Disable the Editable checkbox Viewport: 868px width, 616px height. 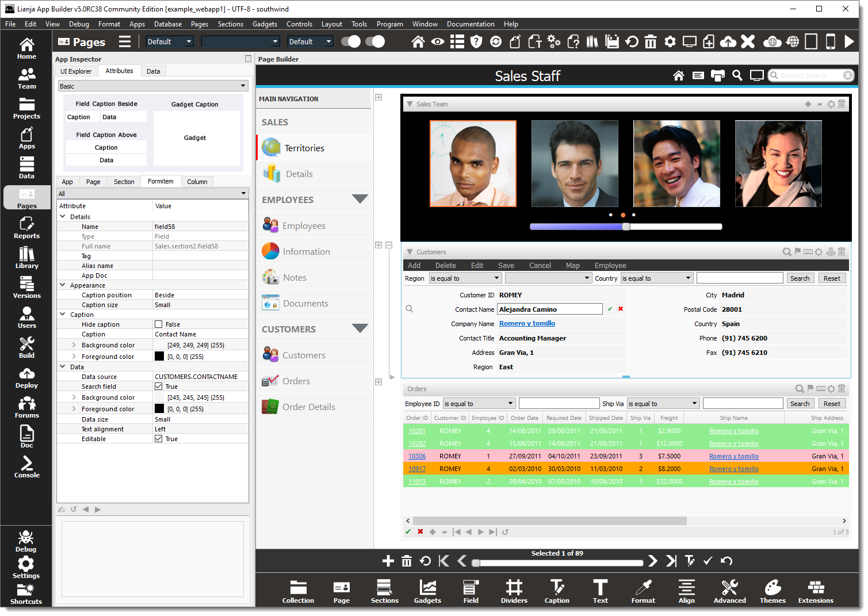point(159,438)
